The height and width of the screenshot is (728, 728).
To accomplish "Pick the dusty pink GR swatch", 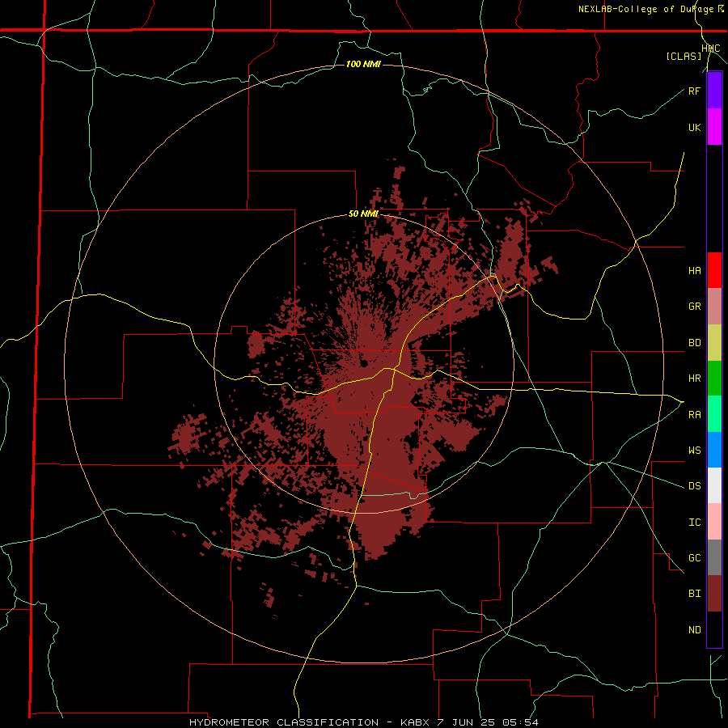I will (714, 307).
